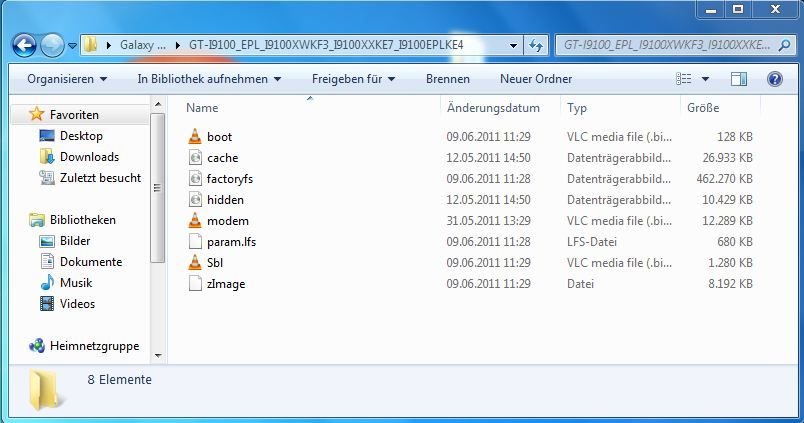
Task: Open the Dokumente library
Action: click(x=91, y=262)
